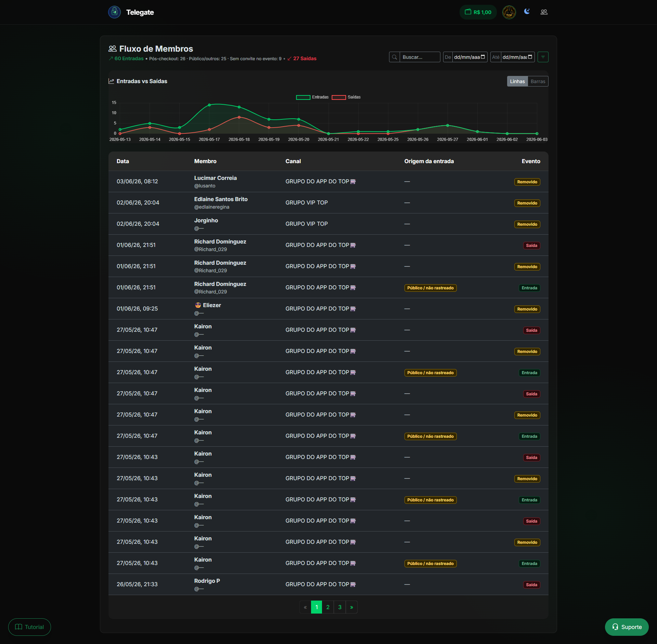This screenshot has height=644, width=657.
Task: Click date 01/06/26, 09:25
Action: click(137, 309)
